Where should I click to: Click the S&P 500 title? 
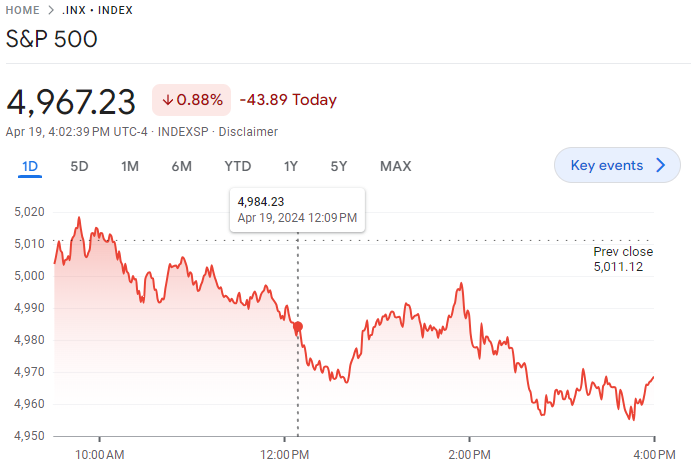(x=52, y=39)
